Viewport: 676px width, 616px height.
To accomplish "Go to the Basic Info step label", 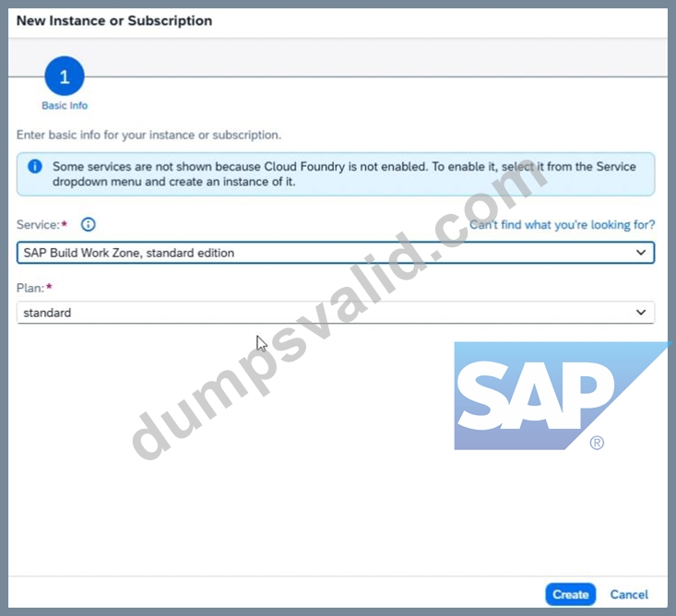I will point(65,106).
